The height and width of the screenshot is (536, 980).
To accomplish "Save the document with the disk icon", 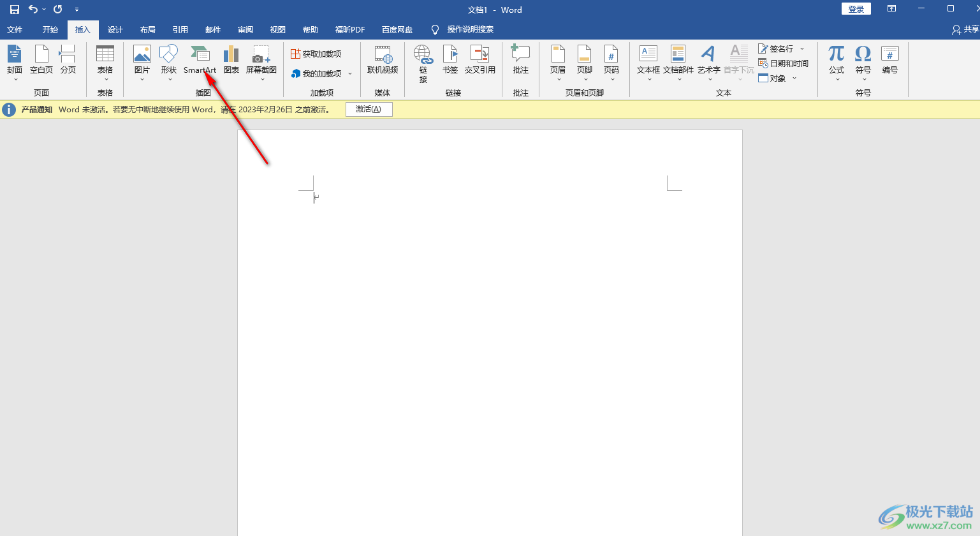I will (15, 10).
